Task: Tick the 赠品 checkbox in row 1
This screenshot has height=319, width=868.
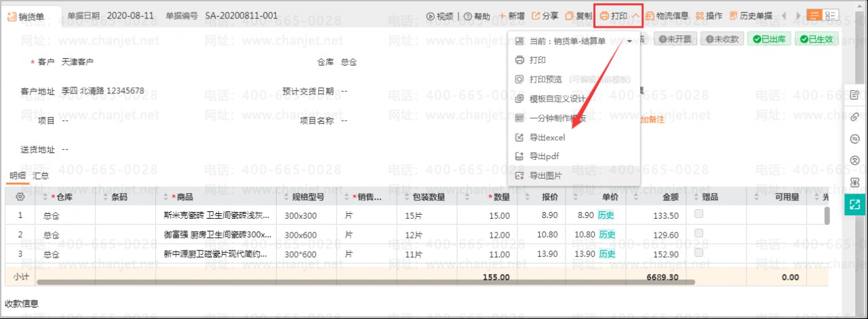Action: coord(698,215)
